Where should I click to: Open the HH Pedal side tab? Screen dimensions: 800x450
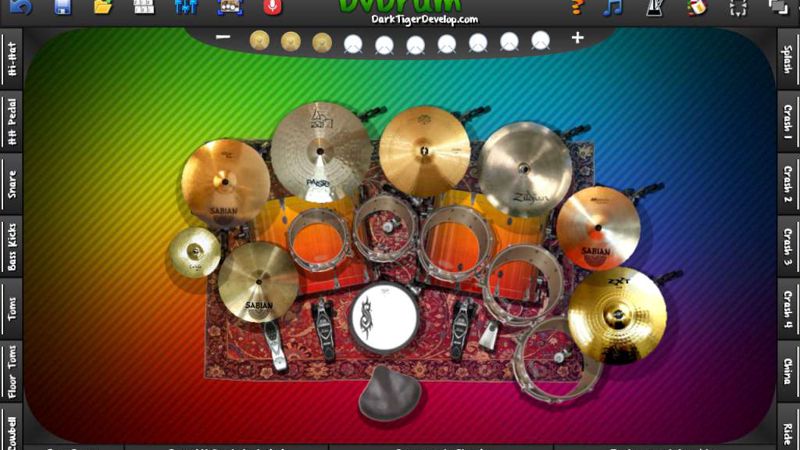coord(11,121)
